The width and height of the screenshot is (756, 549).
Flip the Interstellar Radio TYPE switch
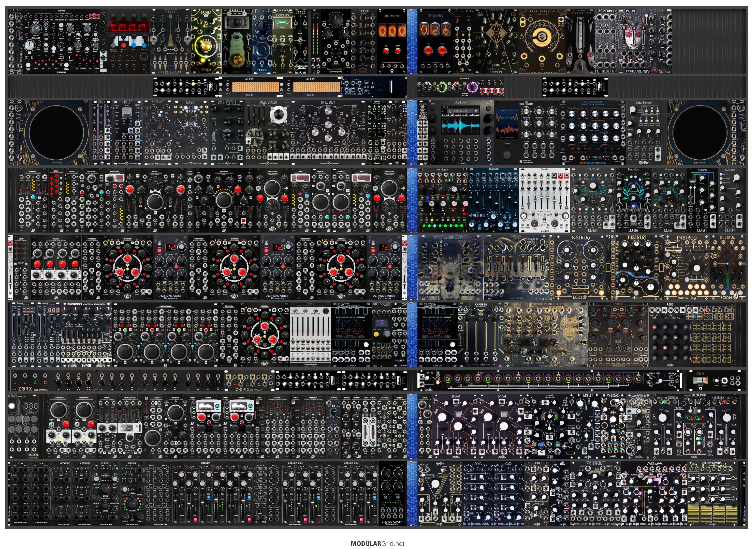point(214,124)
